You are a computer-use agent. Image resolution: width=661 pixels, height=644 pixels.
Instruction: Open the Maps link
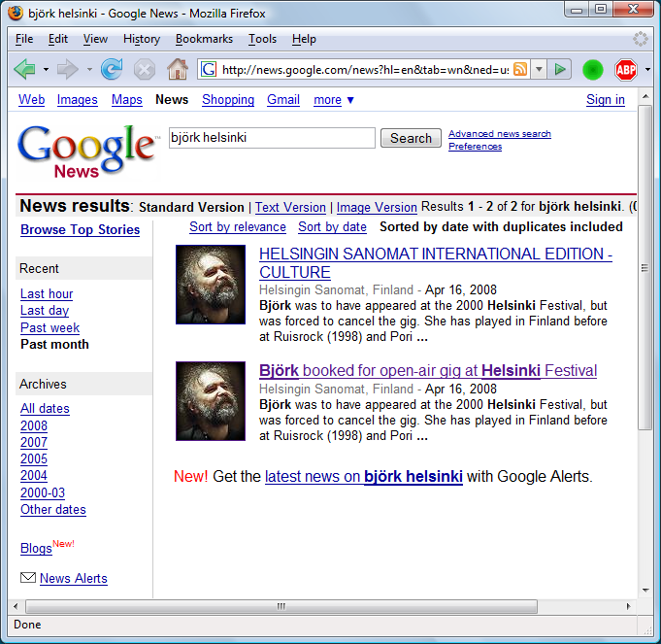point(127,99)
